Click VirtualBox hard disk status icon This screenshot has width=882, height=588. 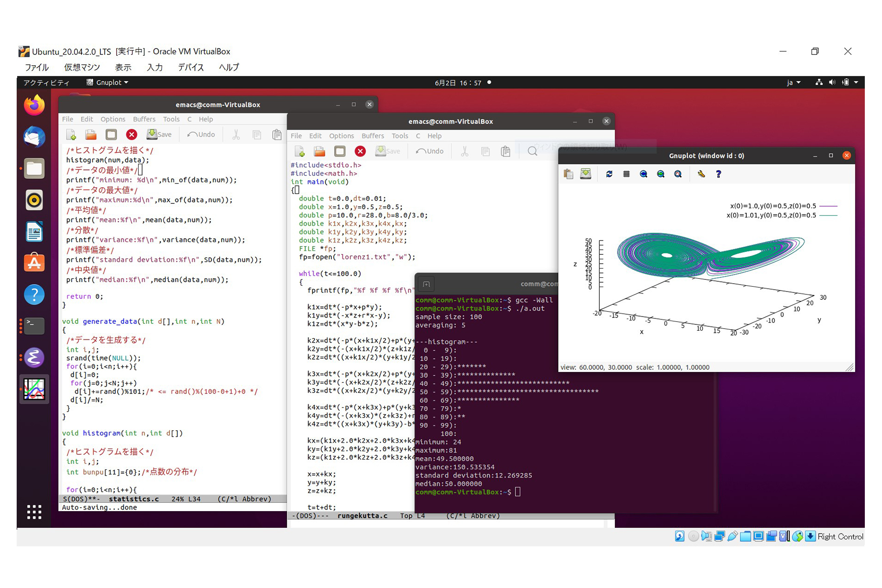(x=680, y=536)
